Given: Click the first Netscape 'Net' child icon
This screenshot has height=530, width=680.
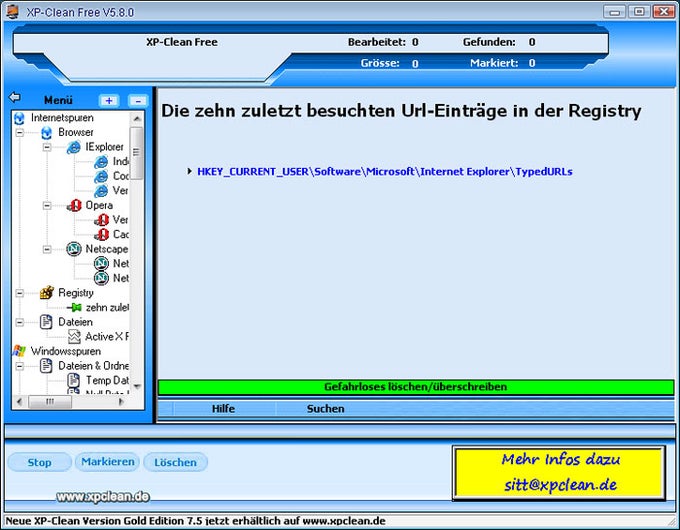Looking at the screenshot, I should (101, 264).
